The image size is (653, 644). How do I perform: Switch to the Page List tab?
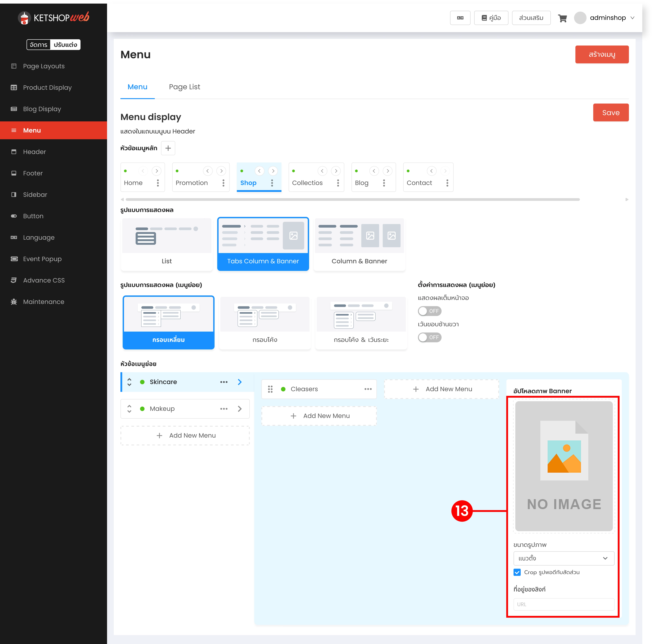pyautogui.click(x=184, y=87)
